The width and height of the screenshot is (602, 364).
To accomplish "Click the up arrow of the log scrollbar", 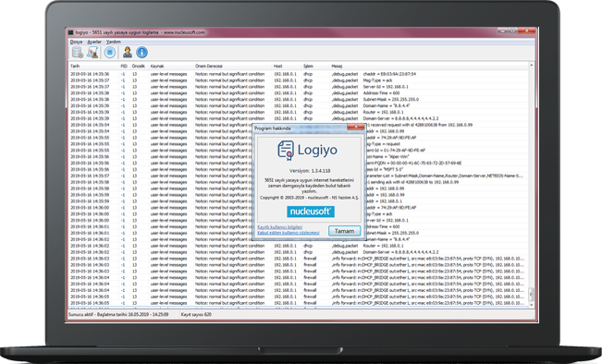I will point(532,66).
